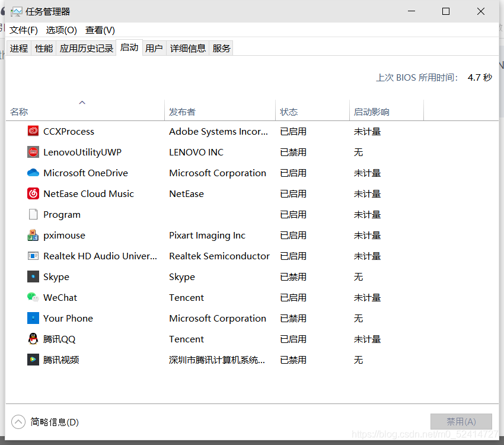Click the WeChat icon
Screen dimensions: 504x445
click(33, 297)
